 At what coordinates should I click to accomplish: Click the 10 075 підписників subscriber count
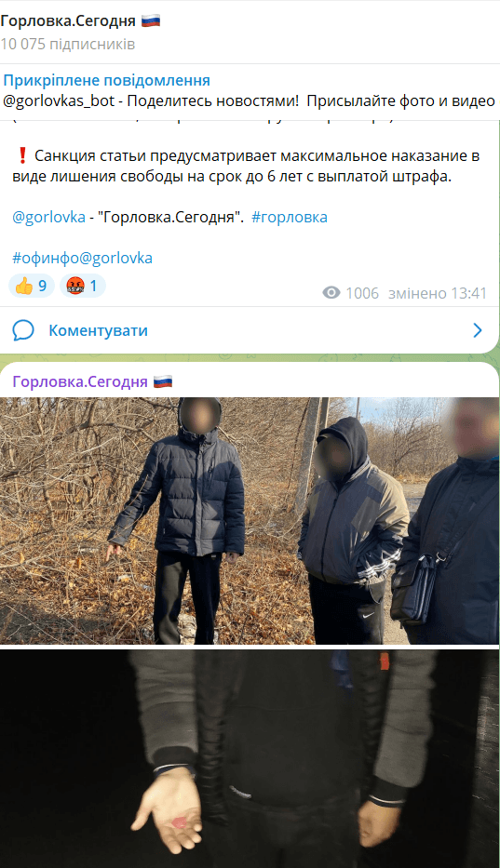tap(68, 45)
